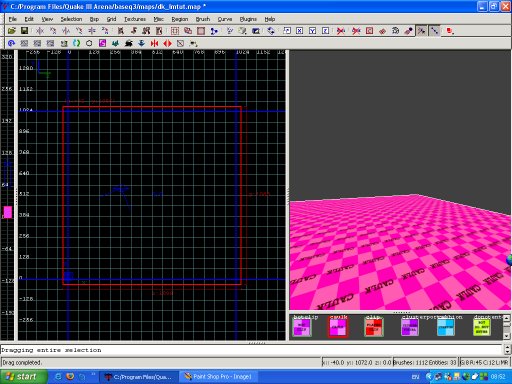Open the Plugins menu

click(248, 19)
